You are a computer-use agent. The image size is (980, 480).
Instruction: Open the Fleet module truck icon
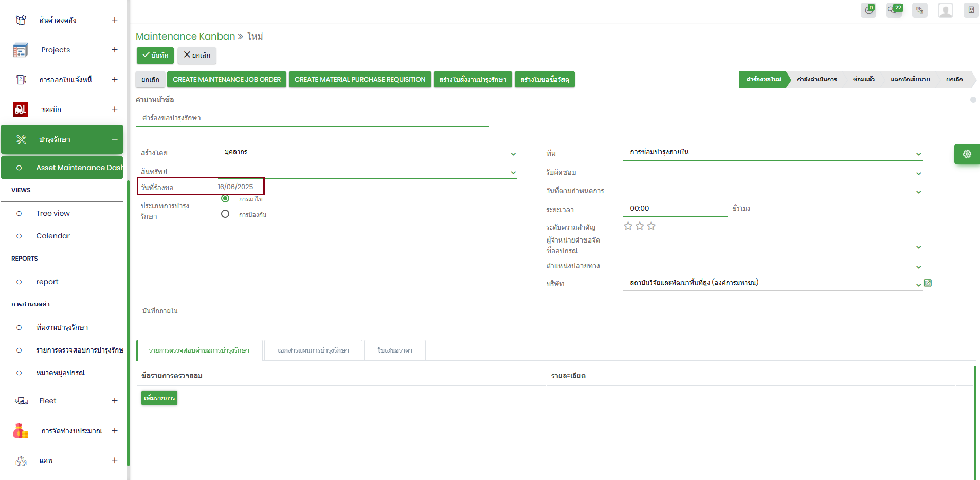pyautogui.click(x=21, y=401)
